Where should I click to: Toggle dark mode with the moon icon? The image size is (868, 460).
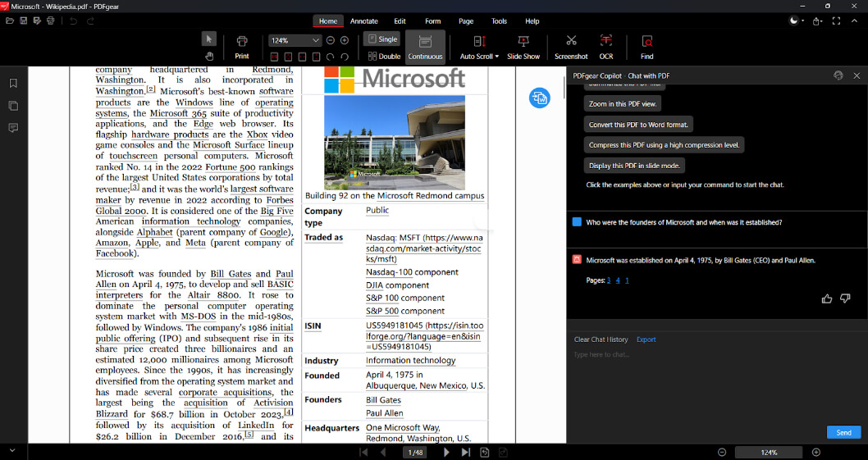click(x=796, y=21)
